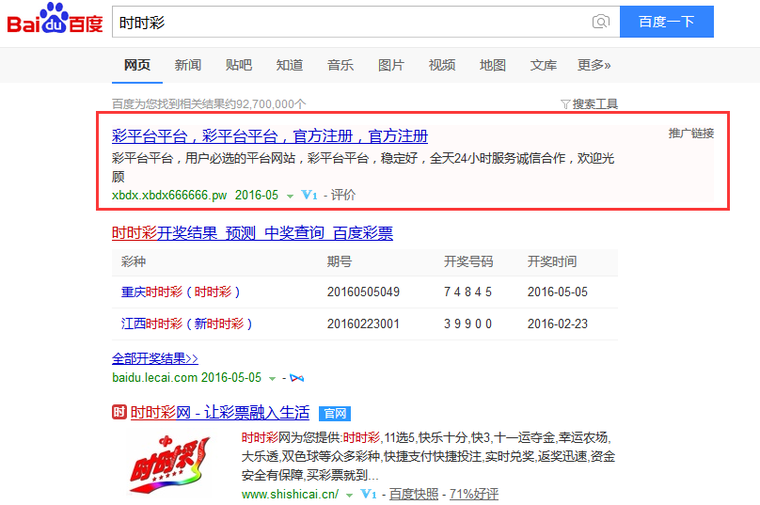Screen dimensions: 760x505
Task: Expand dropdown arrow after www.shishicai.cn/
Action: [349, 495]
